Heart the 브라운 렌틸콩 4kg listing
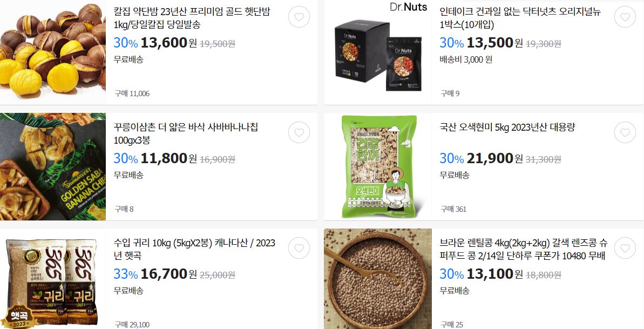The height and width of the screenshot is (329, 644). point(625,248)
